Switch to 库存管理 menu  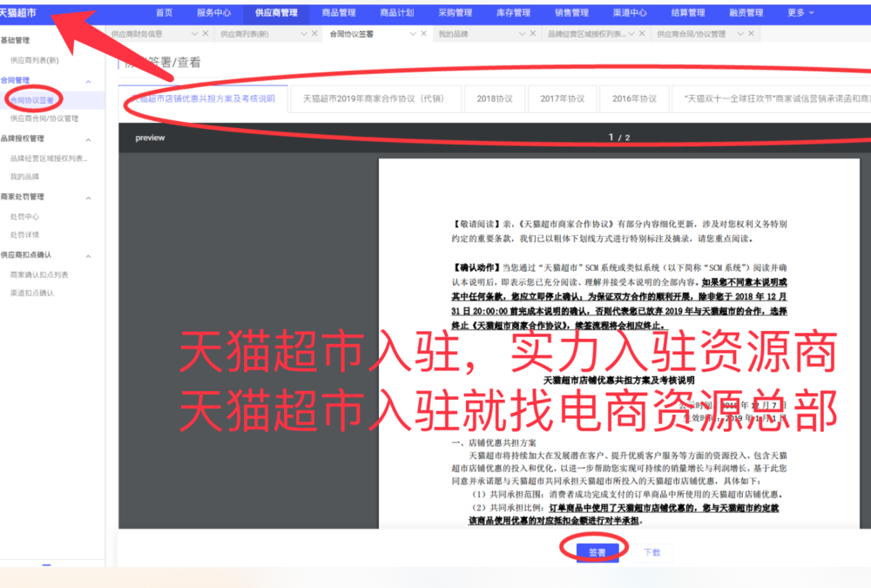pos(513,13)
